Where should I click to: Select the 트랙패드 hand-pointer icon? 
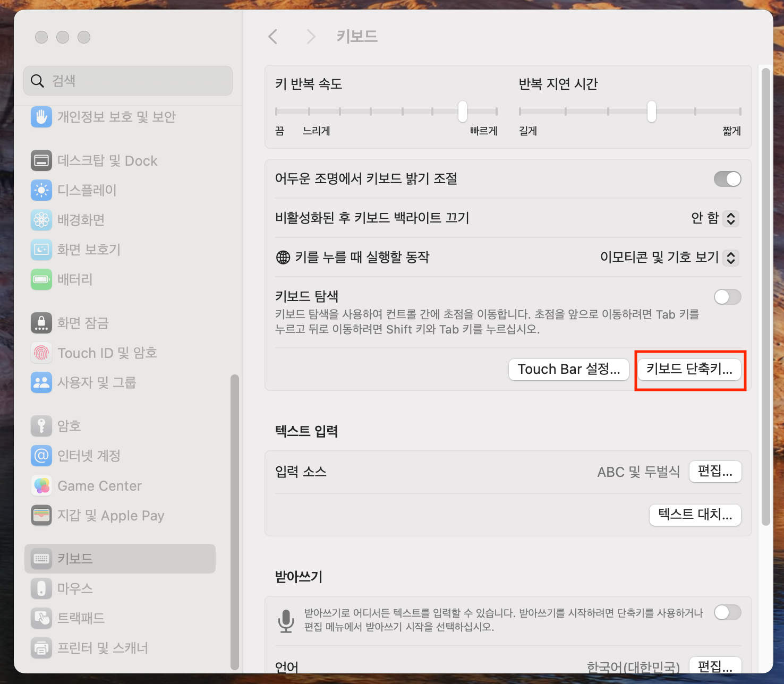click(41, 618)
